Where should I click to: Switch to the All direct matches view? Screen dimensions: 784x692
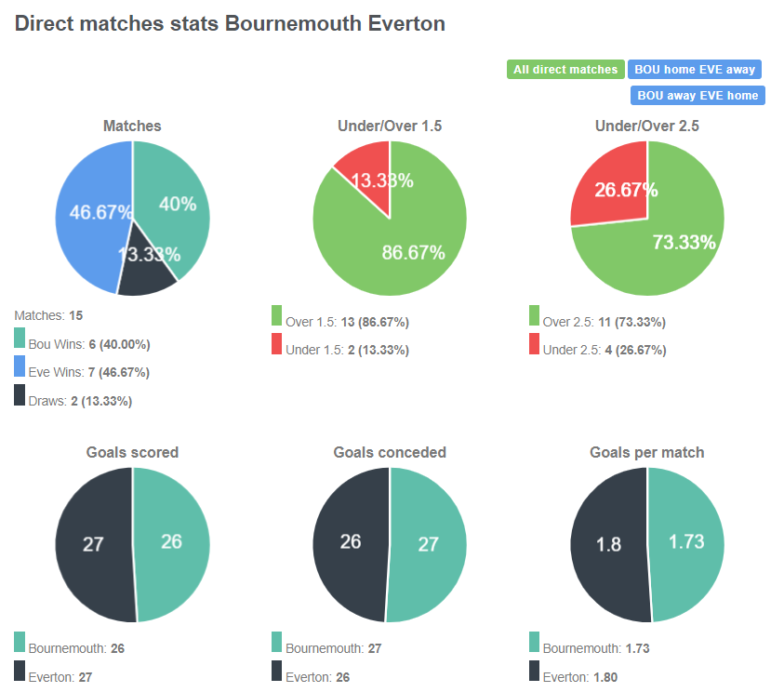(565, 69)
